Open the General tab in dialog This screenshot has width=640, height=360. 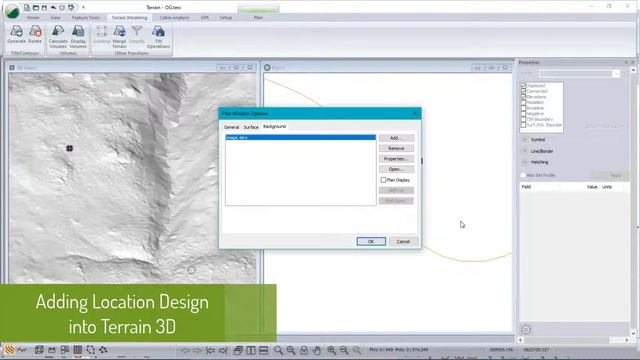(231, 127)
